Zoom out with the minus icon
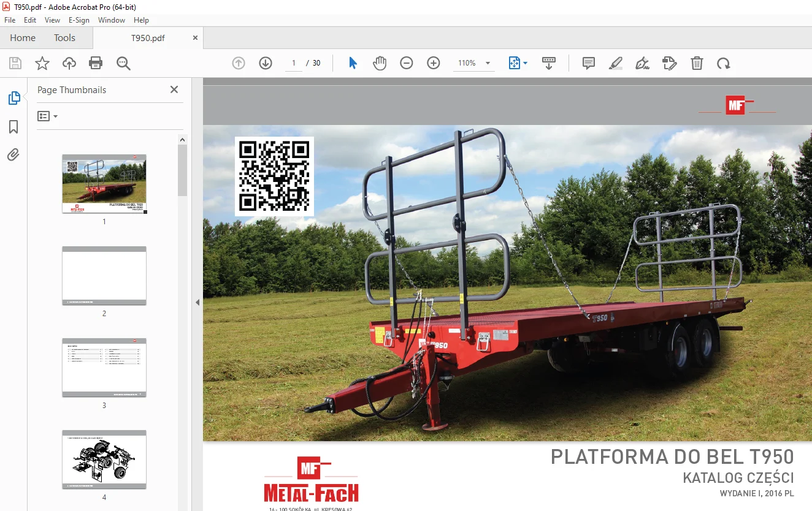 (407, 63)
